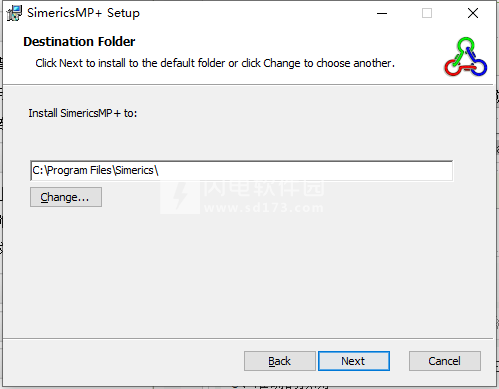Screen dimensions: 499x389
Task: Click the www.sd173.com watermark text
Action: [x=264, y=208]
